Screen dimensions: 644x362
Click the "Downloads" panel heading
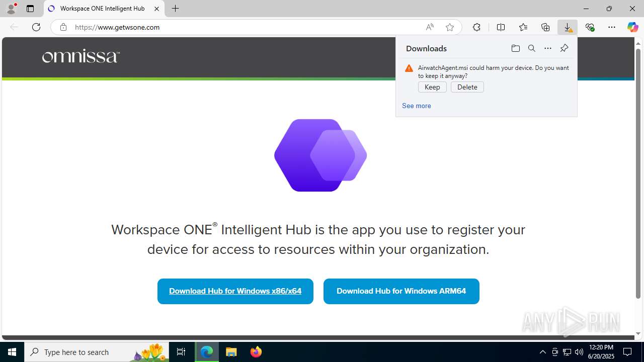pyautogui.click(x=426, y=48)
